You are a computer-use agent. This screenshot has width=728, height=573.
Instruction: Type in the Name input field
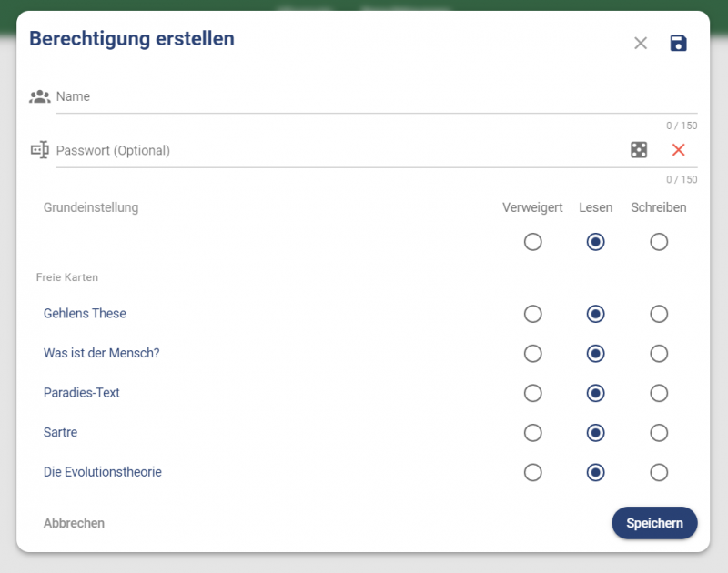click(364, 96)
